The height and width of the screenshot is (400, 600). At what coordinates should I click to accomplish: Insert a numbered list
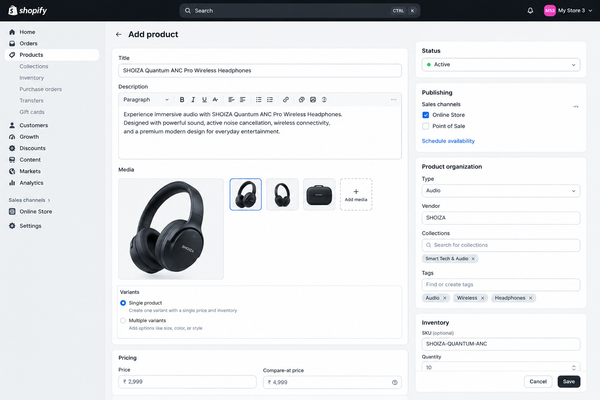pyautogui.click(x=270, y=100)
